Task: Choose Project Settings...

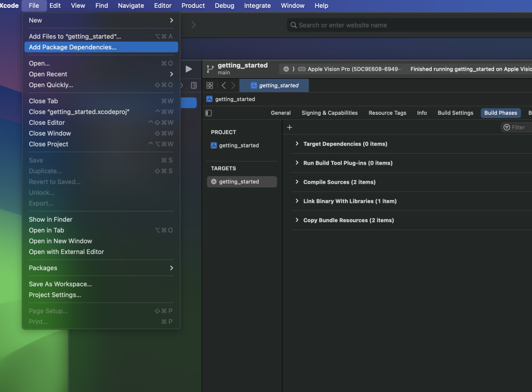Action: coord(101,295)
